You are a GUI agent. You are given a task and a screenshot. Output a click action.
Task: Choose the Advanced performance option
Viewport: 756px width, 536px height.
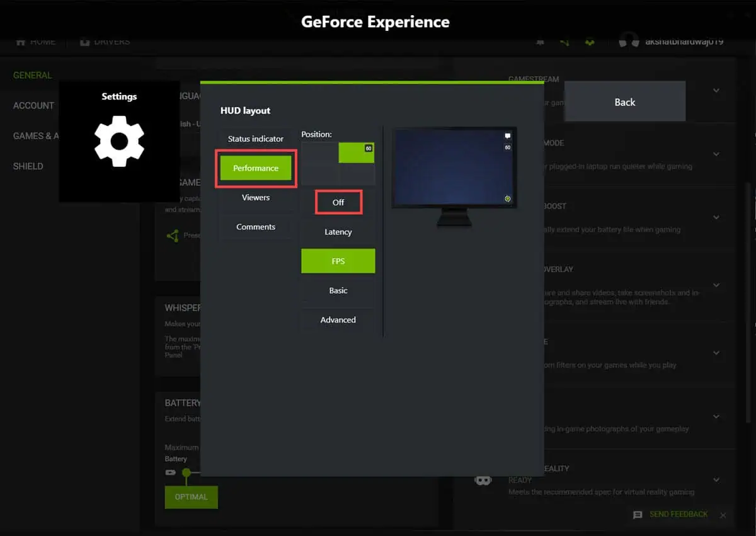338,320
